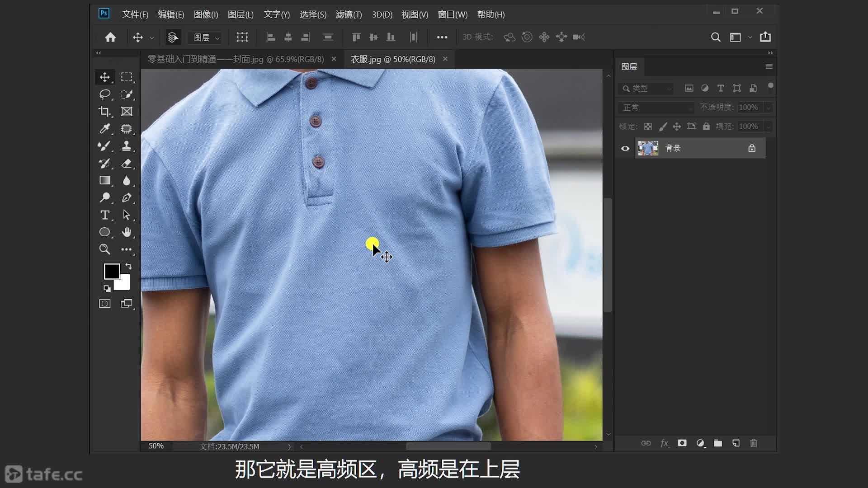Create a new layer button
The image size is (868, 488).
pos(736,443)
